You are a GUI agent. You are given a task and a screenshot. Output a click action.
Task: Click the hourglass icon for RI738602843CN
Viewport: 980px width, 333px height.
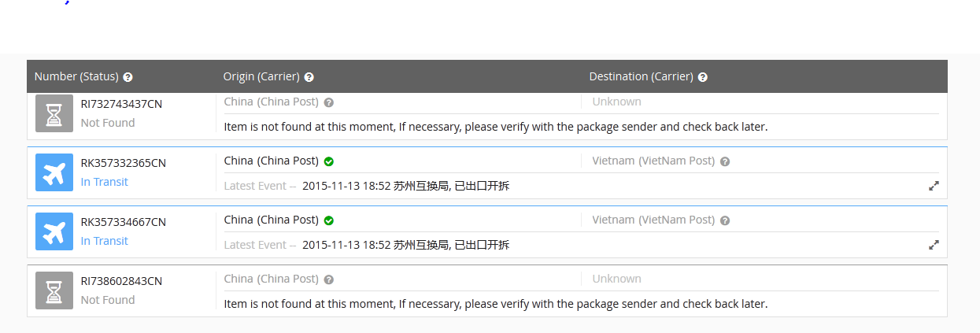[54, 290]
